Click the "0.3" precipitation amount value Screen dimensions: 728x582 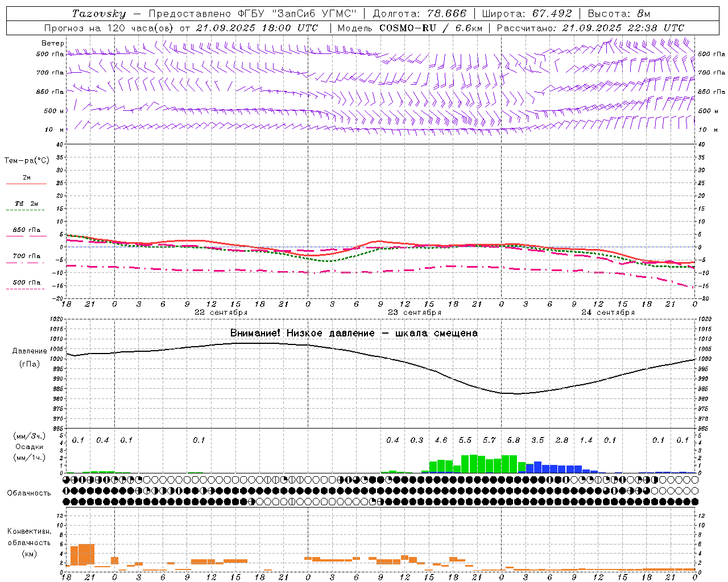pos(417,440)
